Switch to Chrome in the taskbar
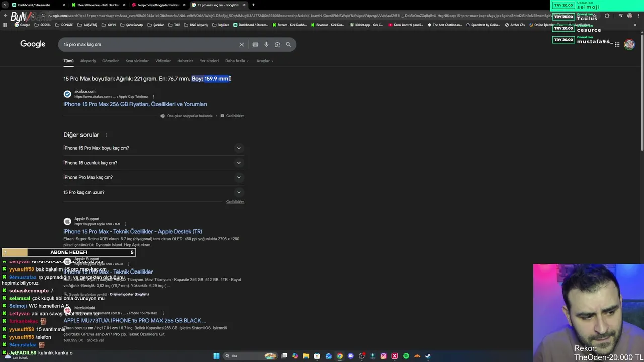The height and width of the screenshot is (362, 644). click(x=340, y=356)
